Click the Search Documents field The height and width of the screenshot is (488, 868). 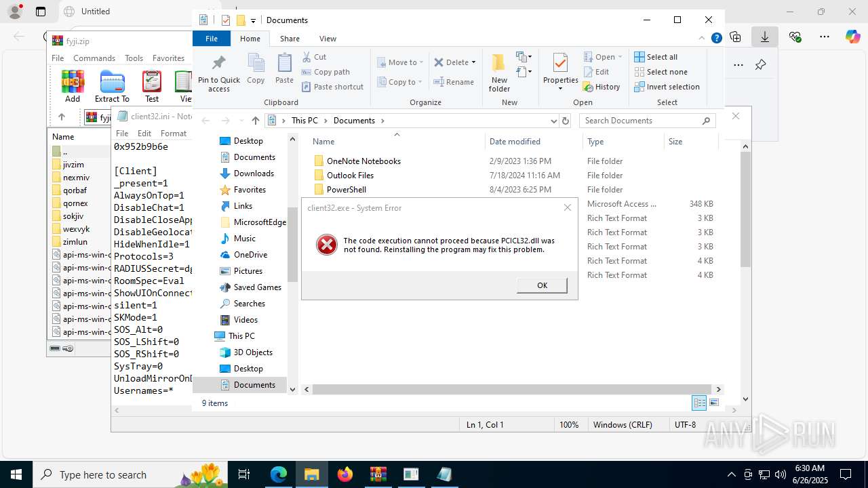[x=647, y=121]
